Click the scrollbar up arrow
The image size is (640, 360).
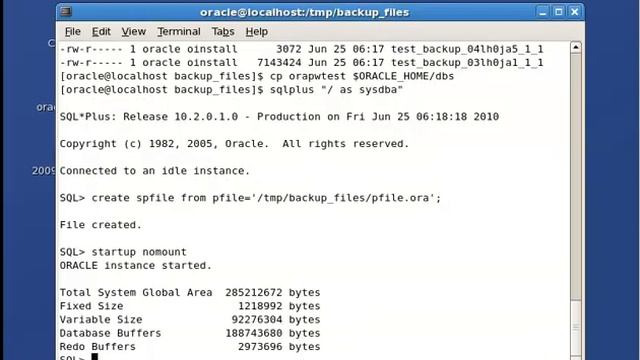pos(576,47)
